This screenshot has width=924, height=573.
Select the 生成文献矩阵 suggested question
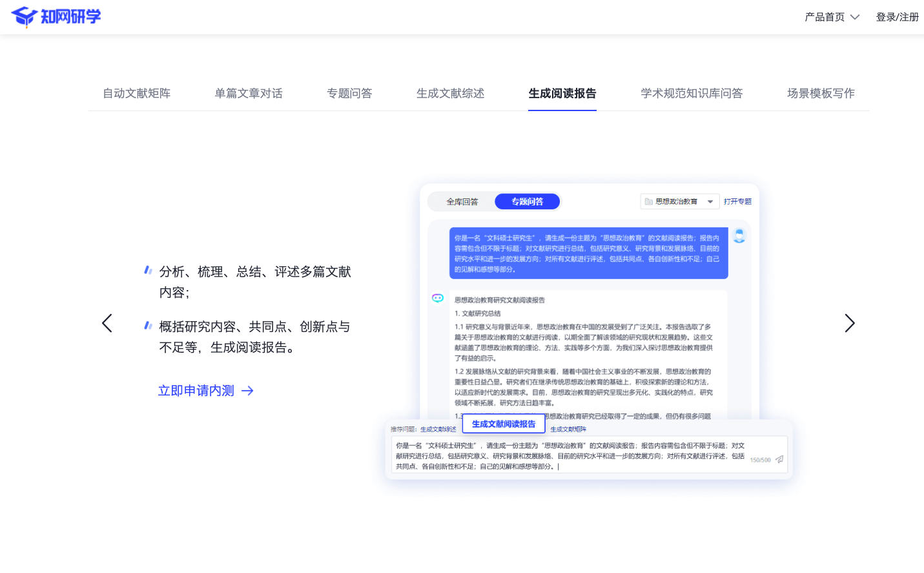(x=569, y=429)
